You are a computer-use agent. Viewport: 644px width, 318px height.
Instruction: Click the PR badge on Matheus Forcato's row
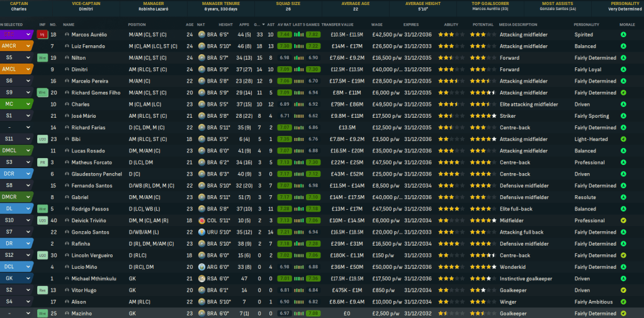[43, 162]
